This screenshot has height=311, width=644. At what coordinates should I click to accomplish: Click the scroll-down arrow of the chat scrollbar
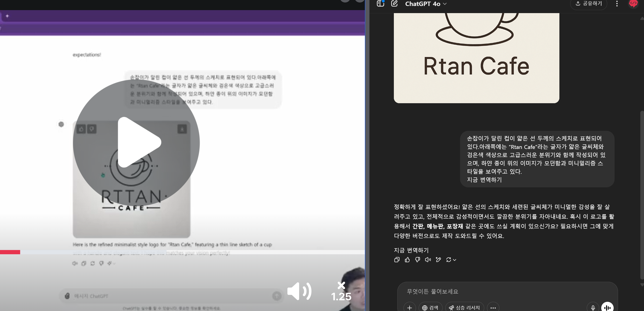pos(642,285)
